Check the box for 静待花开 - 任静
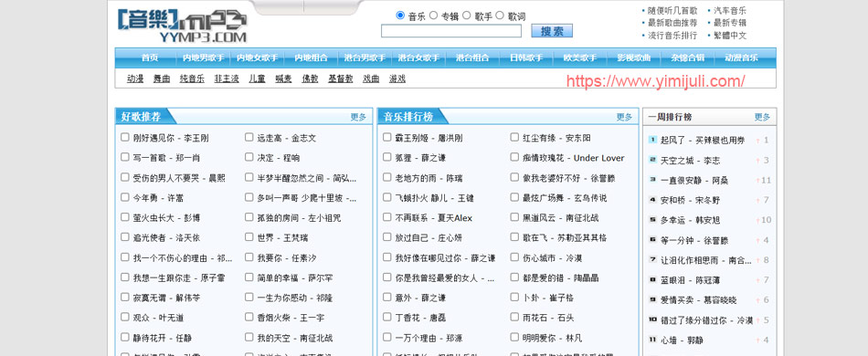Screen dimensions: 868x356 pyautogui.click(x=125, y=337)
